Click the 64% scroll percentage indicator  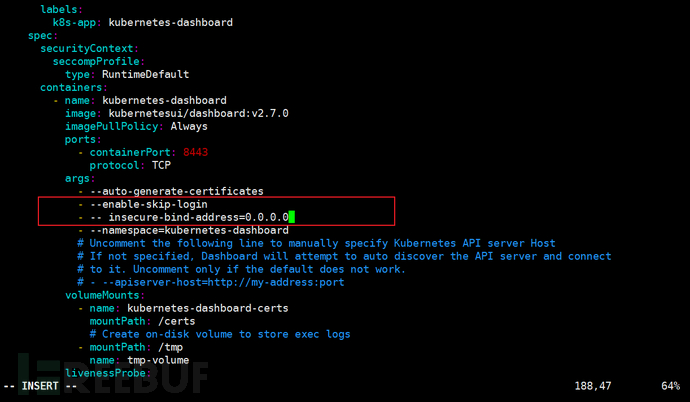pos(671,386)
